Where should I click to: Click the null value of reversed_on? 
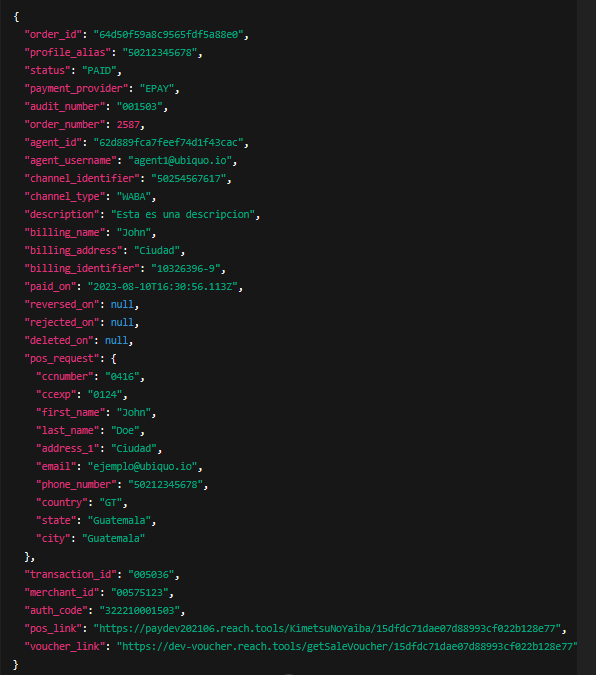[122, 305]
